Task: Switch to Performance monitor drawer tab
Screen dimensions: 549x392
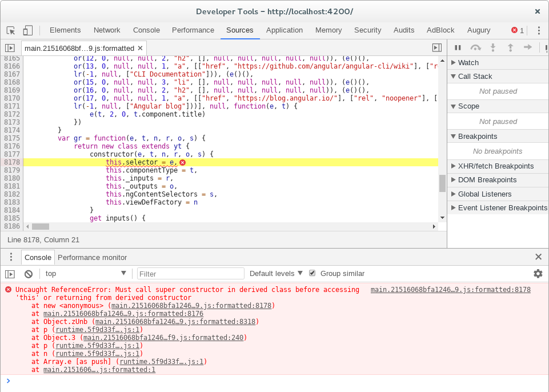Action: click(92, 258)
